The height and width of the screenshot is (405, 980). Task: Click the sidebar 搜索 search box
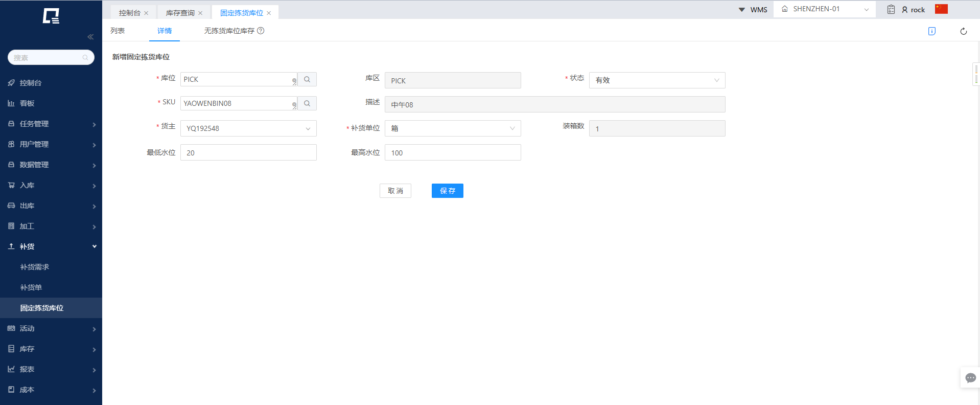coord(51,57)
